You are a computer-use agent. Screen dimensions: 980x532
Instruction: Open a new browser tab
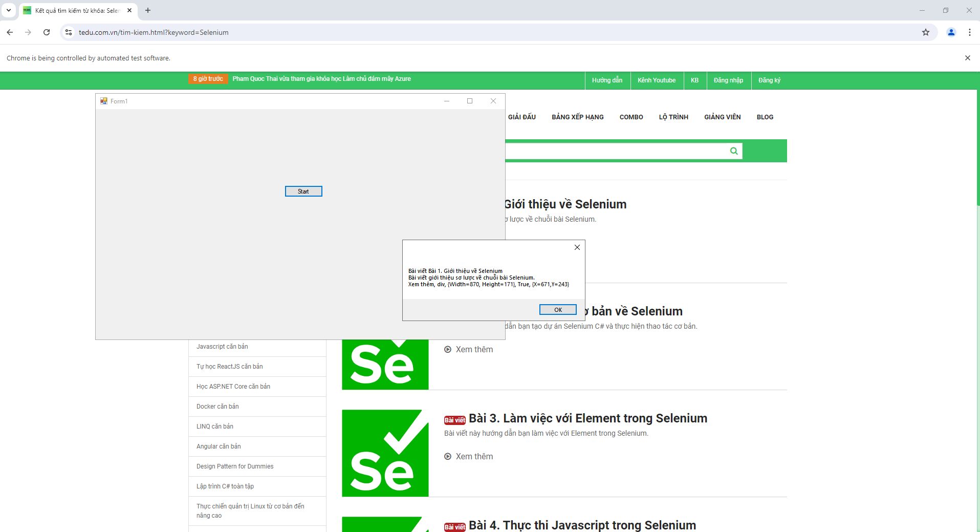[148, 10]
